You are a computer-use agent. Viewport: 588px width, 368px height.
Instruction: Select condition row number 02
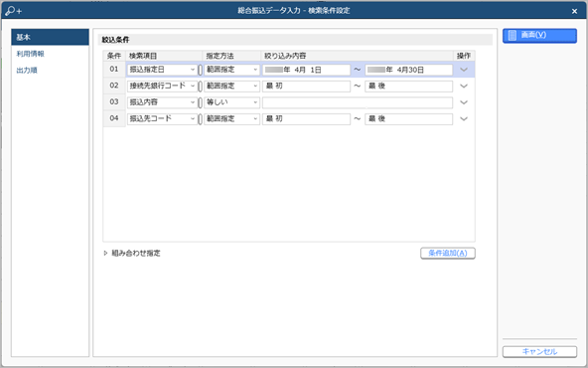(114, 86)
